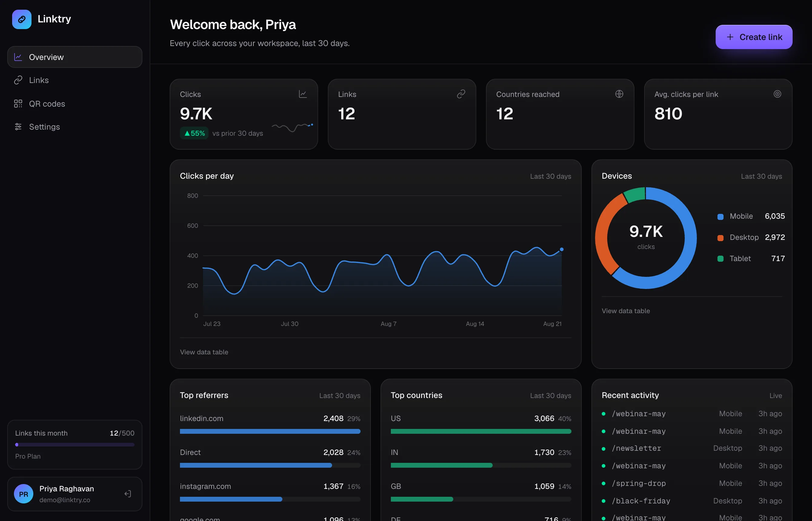Click the instagram.com referrer name
This screenshot has height=521, width=812.
(205, 486)
